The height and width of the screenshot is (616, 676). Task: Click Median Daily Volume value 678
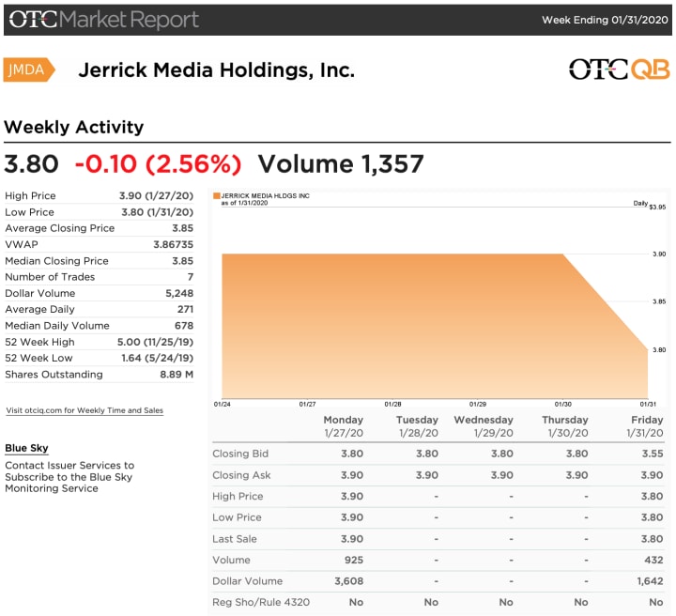[184, 326]
